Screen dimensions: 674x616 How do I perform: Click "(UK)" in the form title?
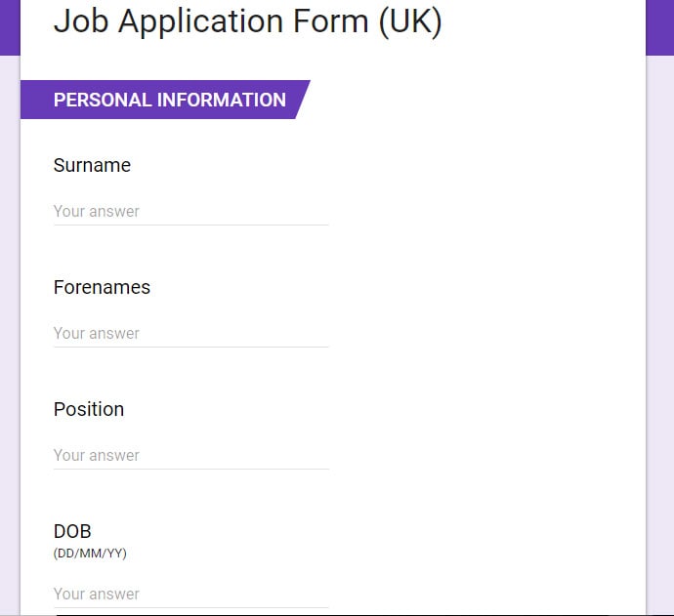[x=410, y=21]
